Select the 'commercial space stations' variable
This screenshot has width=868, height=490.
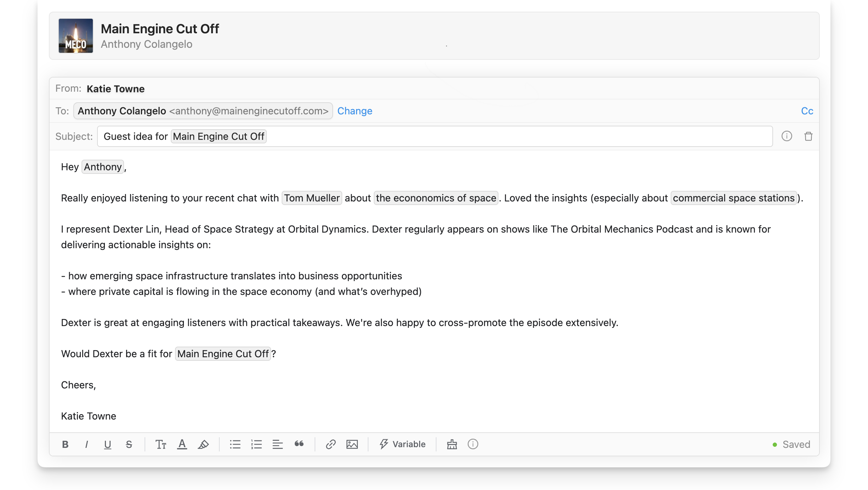[734, 198]
